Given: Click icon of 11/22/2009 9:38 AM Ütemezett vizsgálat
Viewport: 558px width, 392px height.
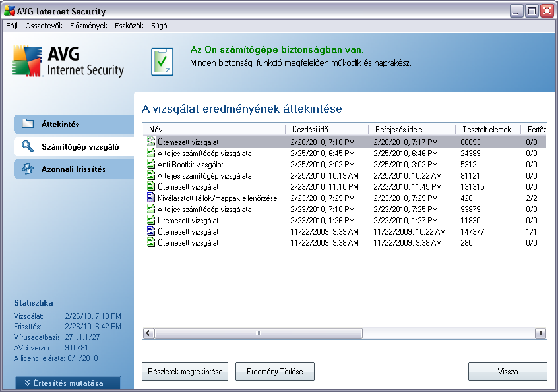Looking at the screenshot, I should (x=151, y=242).
